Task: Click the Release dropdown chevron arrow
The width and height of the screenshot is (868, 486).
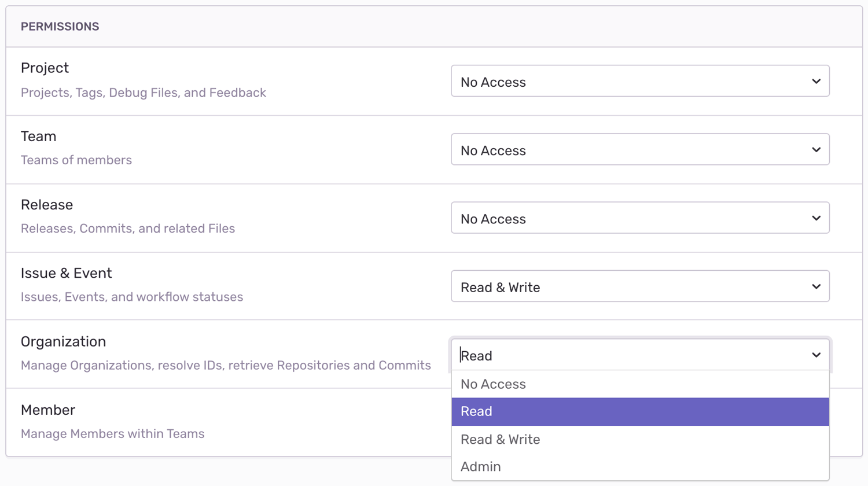Action: (x=816, y=218)
